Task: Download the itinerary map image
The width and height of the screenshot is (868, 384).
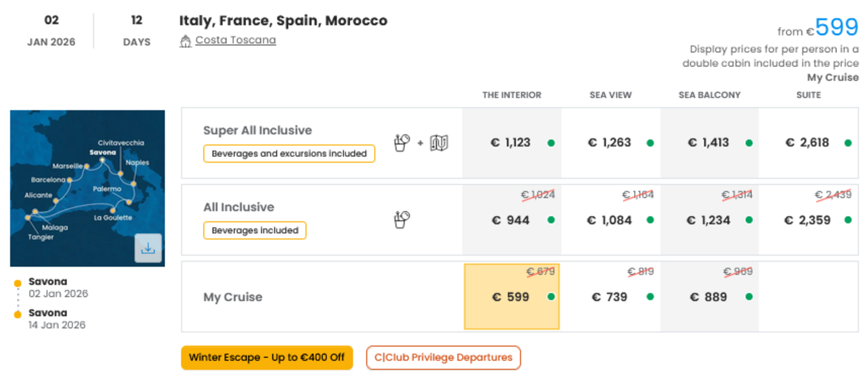Action: 148,248
